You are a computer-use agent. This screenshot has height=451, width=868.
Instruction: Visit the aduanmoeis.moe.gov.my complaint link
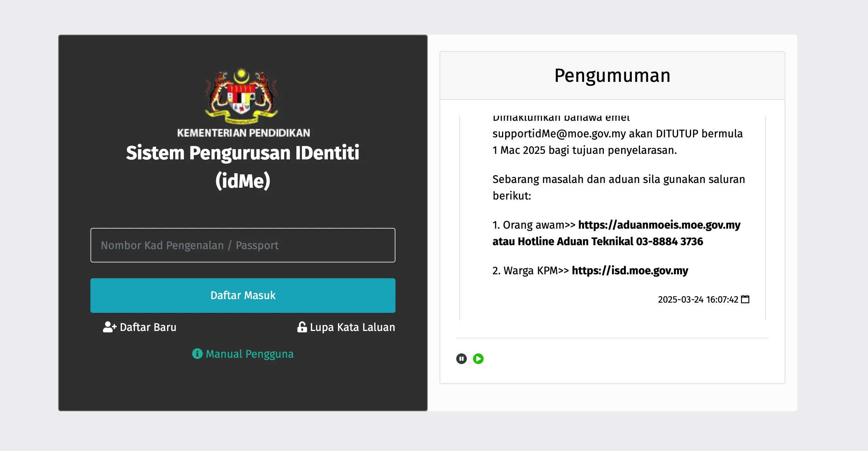pyautogui.click(x=659, y=225)
